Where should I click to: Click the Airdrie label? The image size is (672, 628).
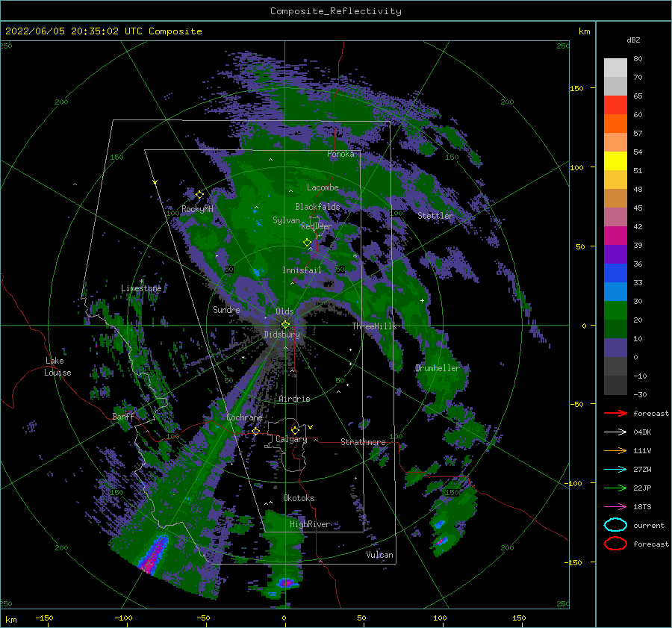(294, 399)
